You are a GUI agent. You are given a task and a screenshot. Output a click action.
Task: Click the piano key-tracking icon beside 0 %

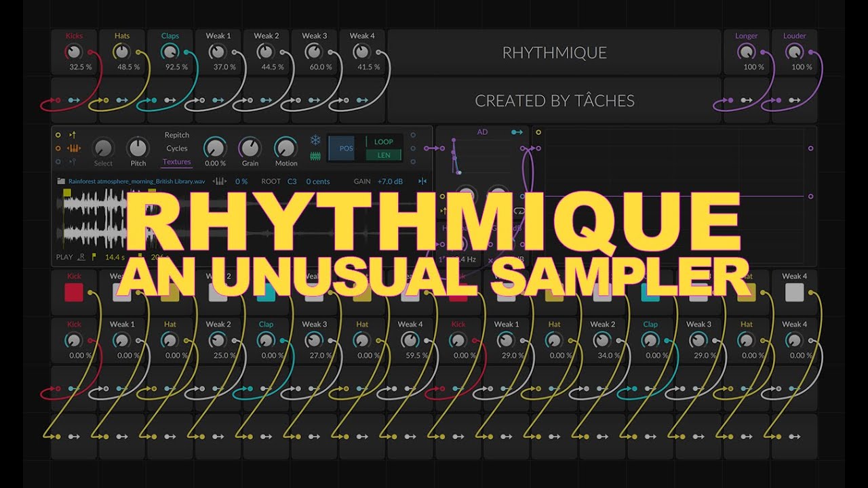pyautogui.click(x=220, y=182)
